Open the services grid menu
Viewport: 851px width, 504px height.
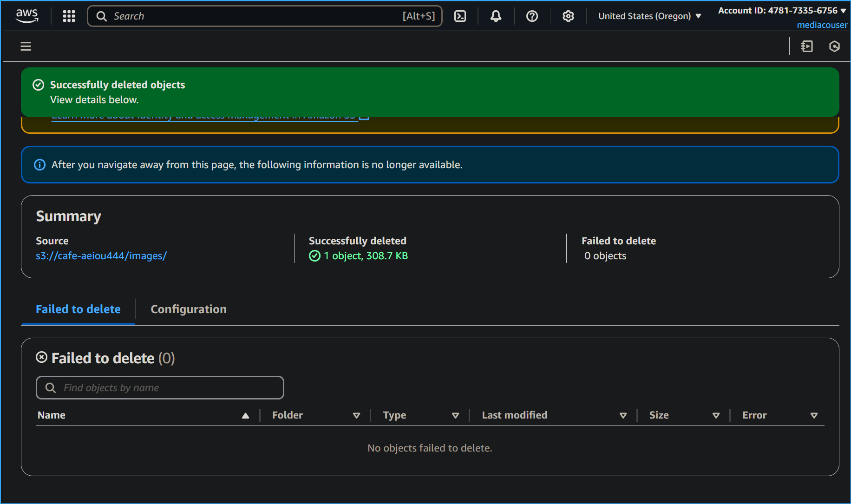(x=69, y=16)
